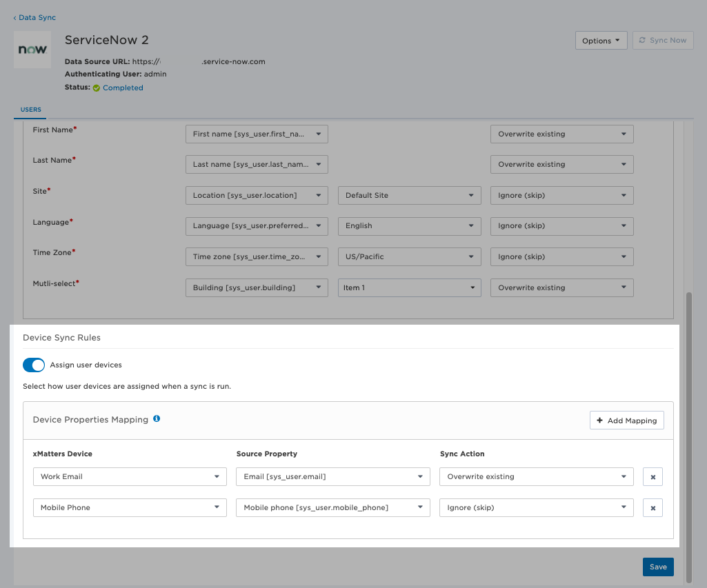Click the Device Sync Rules heading
The height and width of the screenshot is (588, 707).
[62, 338]
